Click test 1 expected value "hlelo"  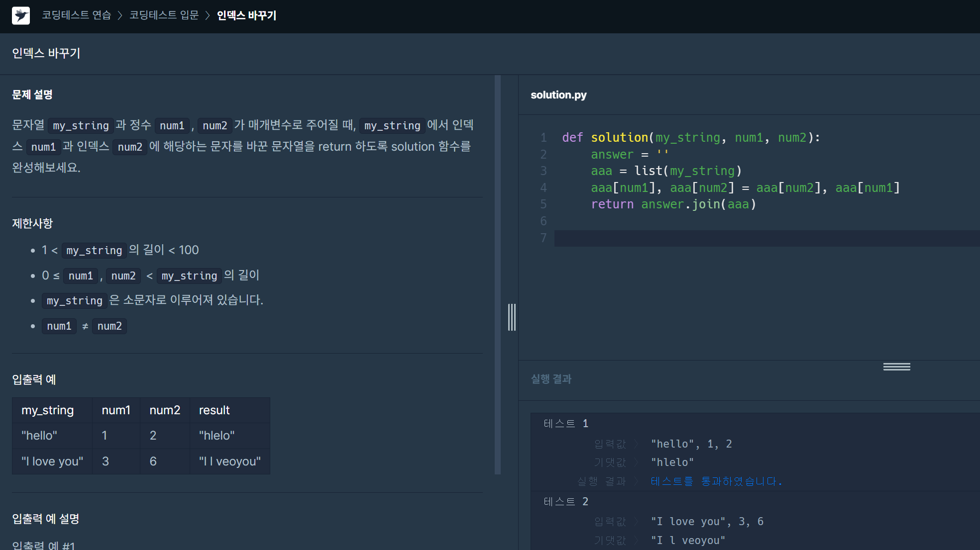tap(672, 462)
